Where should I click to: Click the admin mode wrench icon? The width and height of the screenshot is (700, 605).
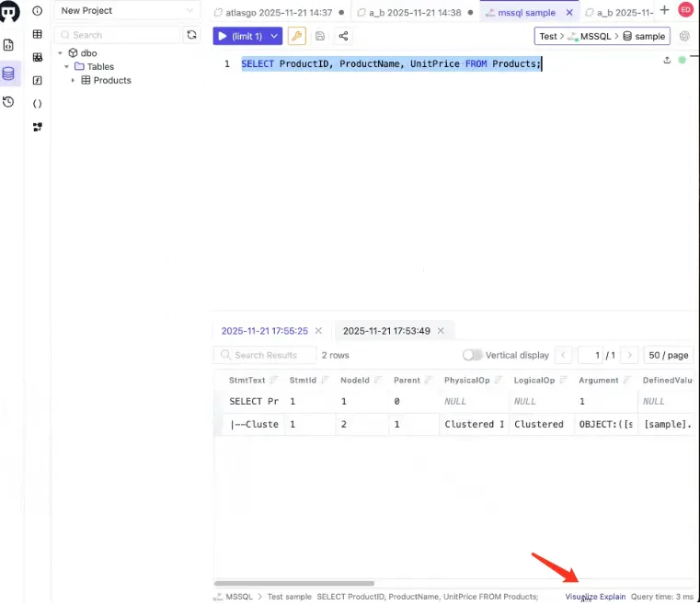(x=297, y=36)
